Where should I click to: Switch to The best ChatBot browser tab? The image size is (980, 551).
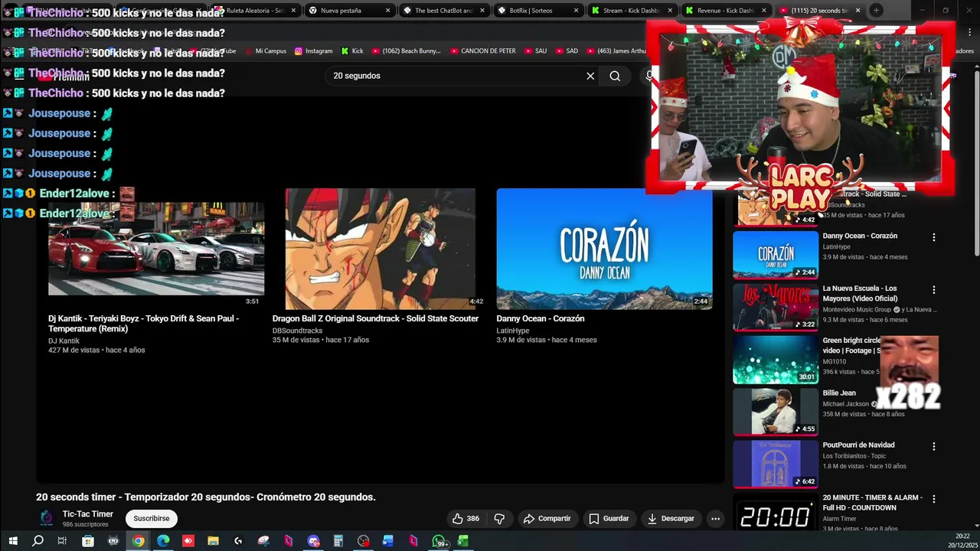(443, 11)
